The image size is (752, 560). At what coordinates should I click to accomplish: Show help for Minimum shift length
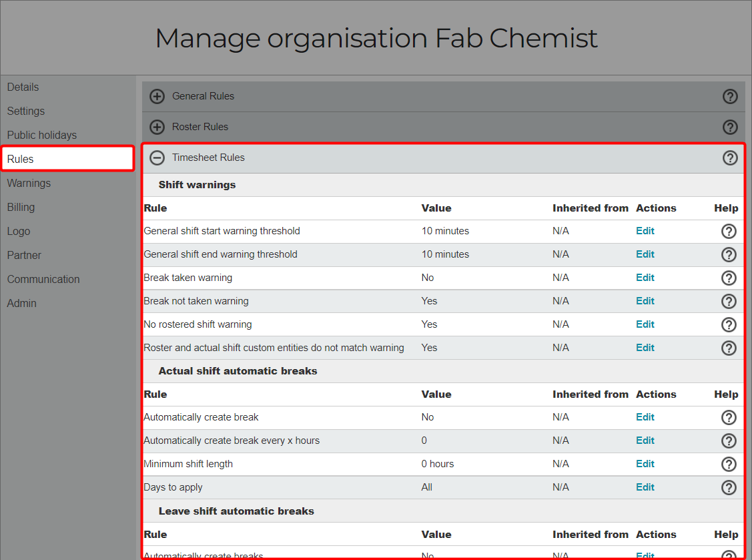click(729, 464)
